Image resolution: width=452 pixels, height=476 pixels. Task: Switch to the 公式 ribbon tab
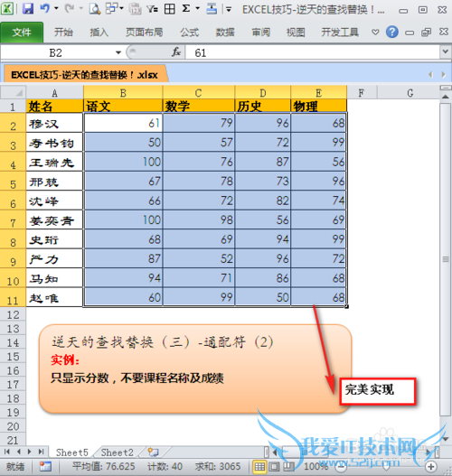point(190,33)
